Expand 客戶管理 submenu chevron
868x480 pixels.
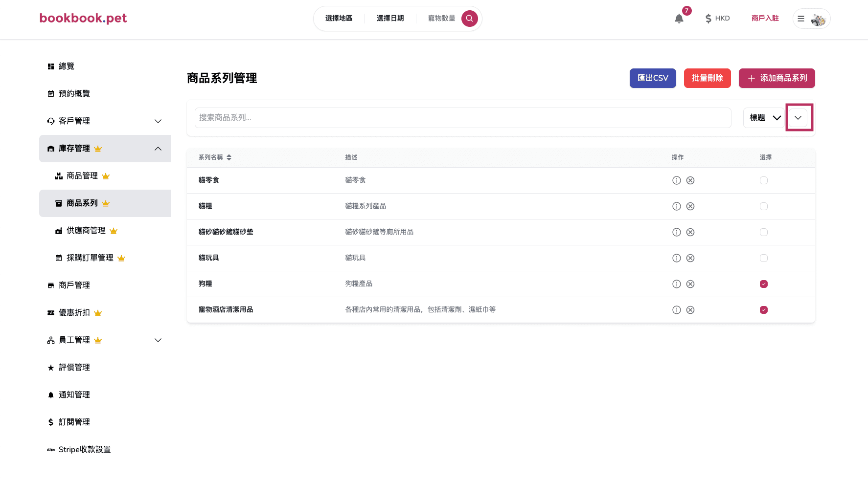point(158,121)
